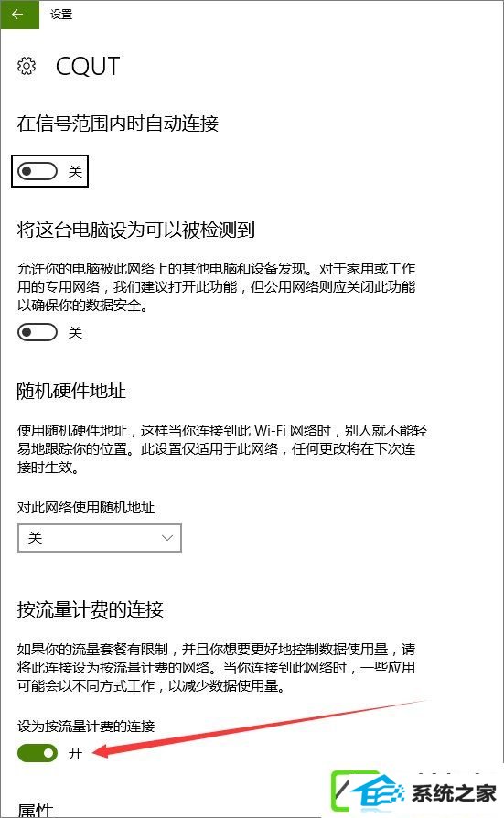Click the 系统之家 watermark text
504x818 pixels.
click(454, 793)
